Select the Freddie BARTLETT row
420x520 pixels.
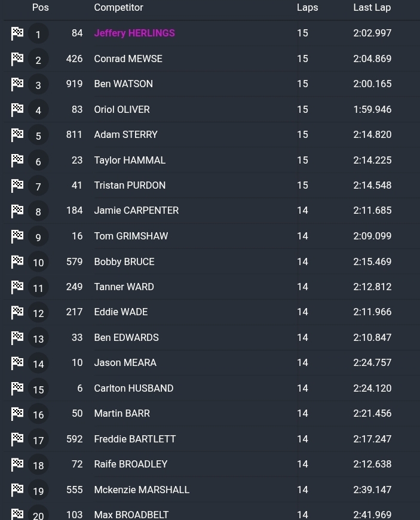tap(135, 439)
